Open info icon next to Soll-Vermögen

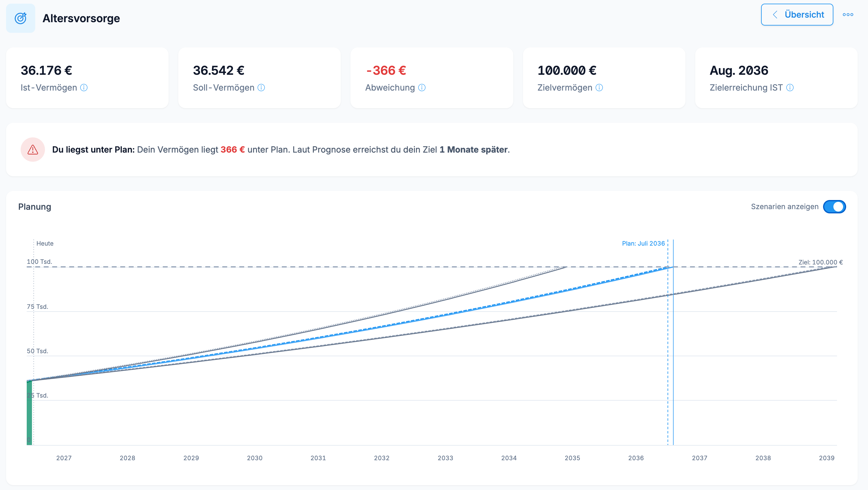(x=261, y=88)
